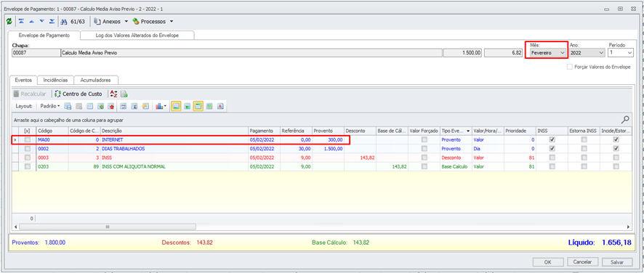Click the binoculars search icon
Screen dimensions: 644x273
64,21
